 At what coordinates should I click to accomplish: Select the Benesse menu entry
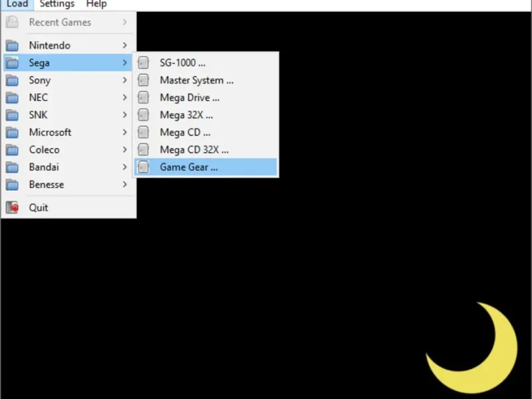tap(68, 185)
